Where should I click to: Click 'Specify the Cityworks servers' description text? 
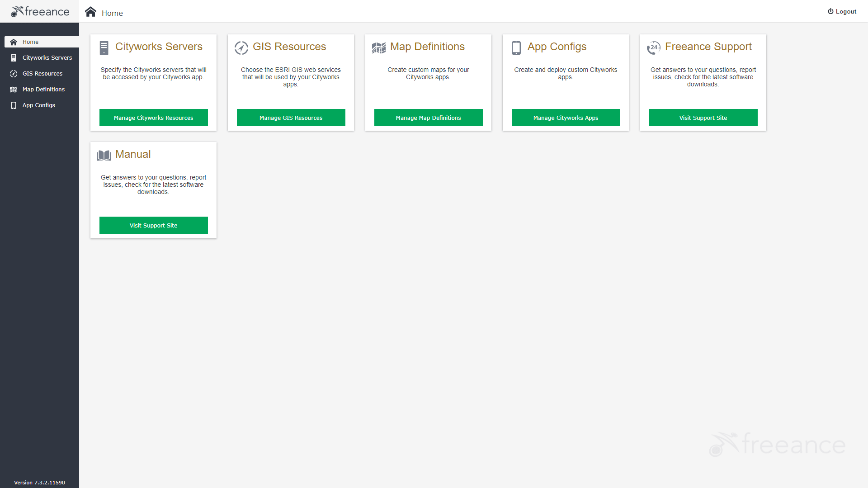point(154,73)
